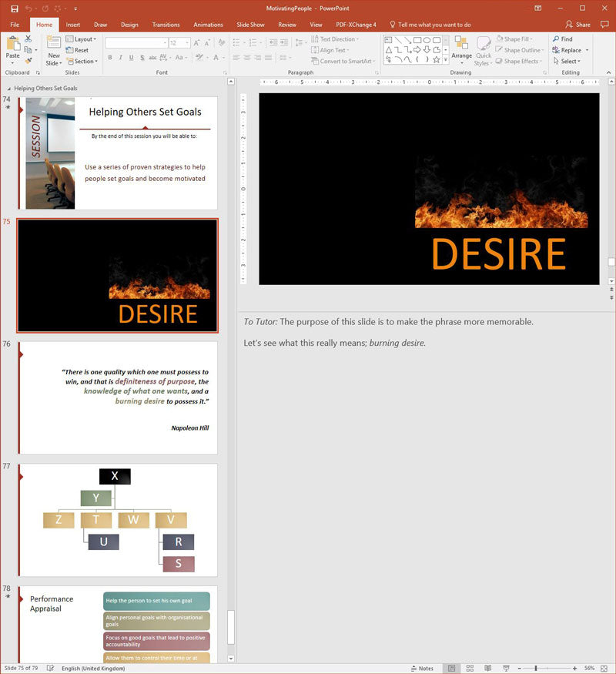The image size is (616, 674).
Task: Switch to the Insert tab
Action: coord(73,25)
